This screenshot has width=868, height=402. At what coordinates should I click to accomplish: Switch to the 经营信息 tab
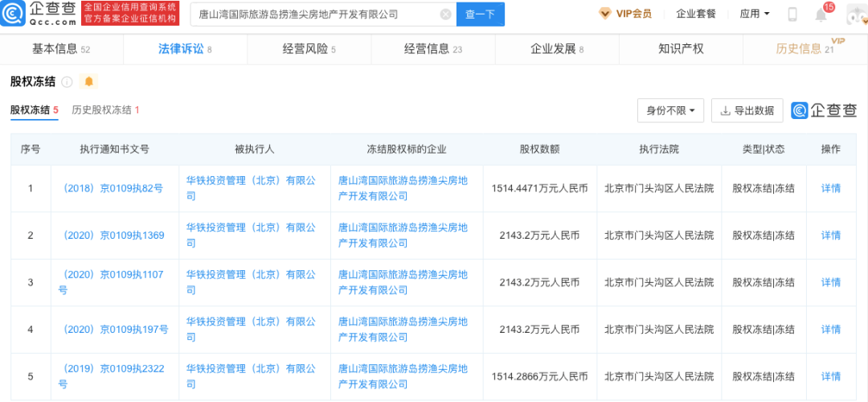(433, 49)
